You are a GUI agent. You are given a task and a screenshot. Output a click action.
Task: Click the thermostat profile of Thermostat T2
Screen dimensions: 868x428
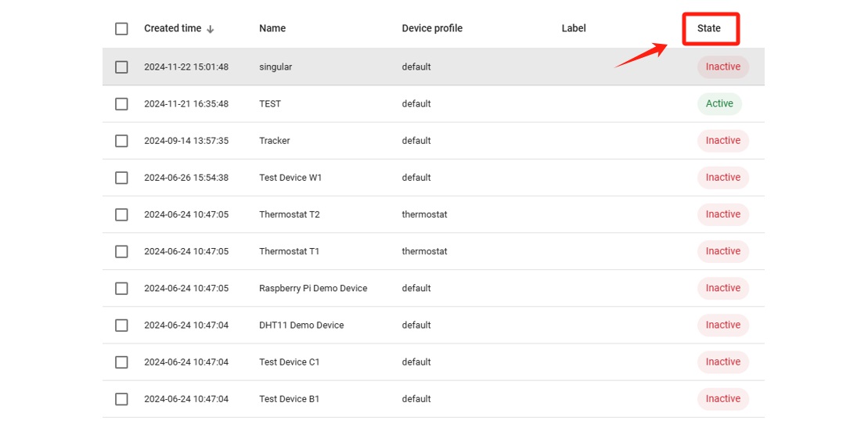pyautogui.click(x=424, y=214)
